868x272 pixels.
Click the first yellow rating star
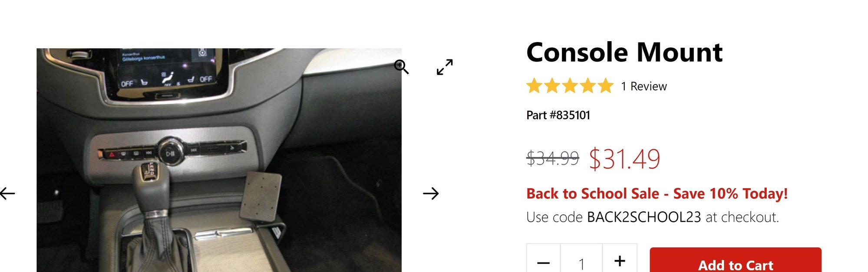click(x=534, y=86)
